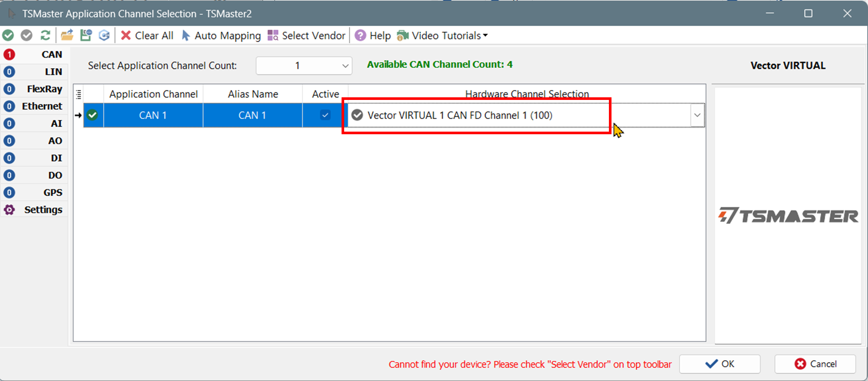Select the GPS category in the sidebar
The width and height of the screenshot is (868, 381).
pyautogui.click(x=34, y=192)
